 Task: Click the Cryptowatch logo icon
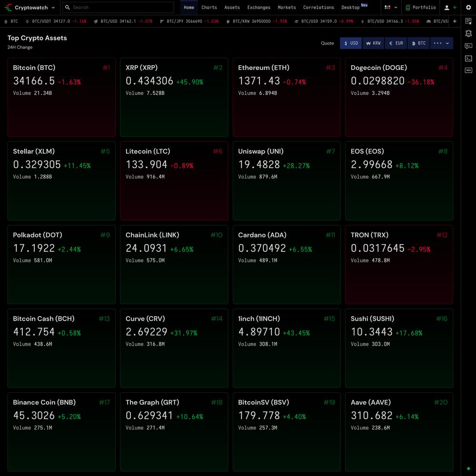[x=8, y=7]
